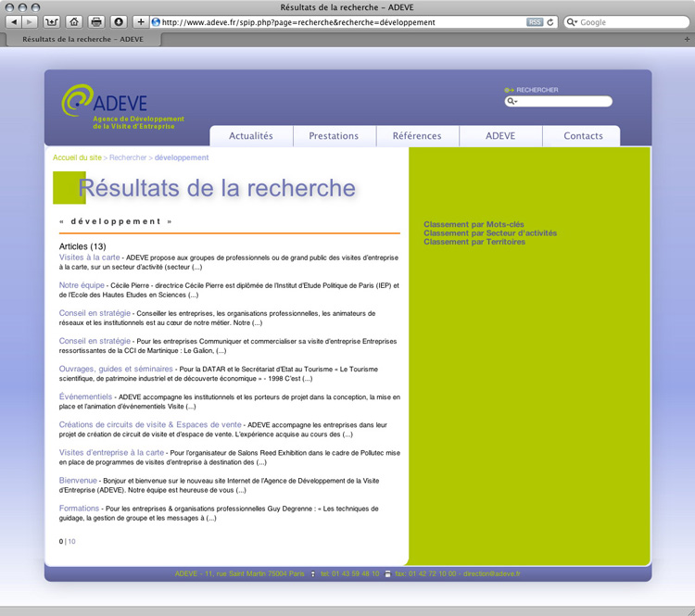Open the 'Événementiels' result
Image resolution: width=695 pixels, height=616 pixels.
(x=85, y=397)
